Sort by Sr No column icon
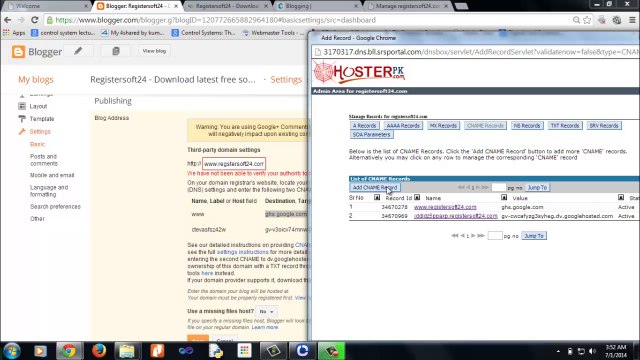Viewport: 640px width, 360px height. tap(377, 198)
